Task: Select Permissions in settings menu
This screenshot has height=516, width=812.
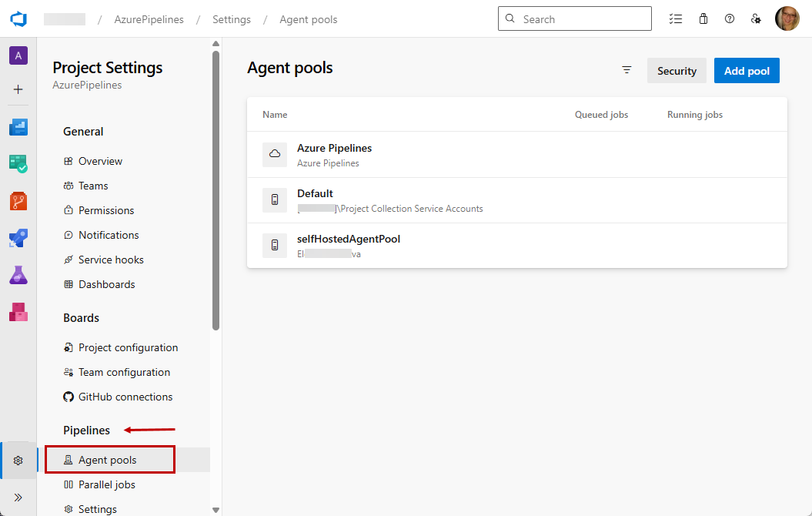Action: pos(106,210)
